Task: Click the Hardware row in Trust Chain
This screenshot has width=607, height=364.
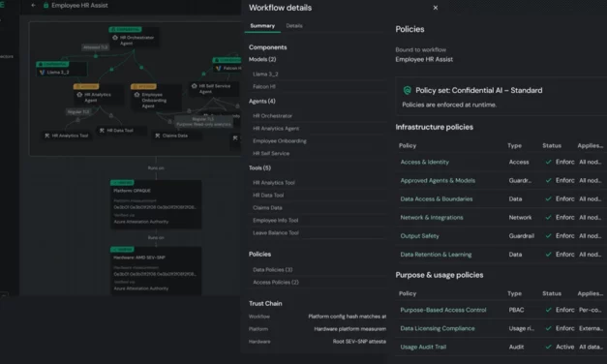Action: coord(317,342)
